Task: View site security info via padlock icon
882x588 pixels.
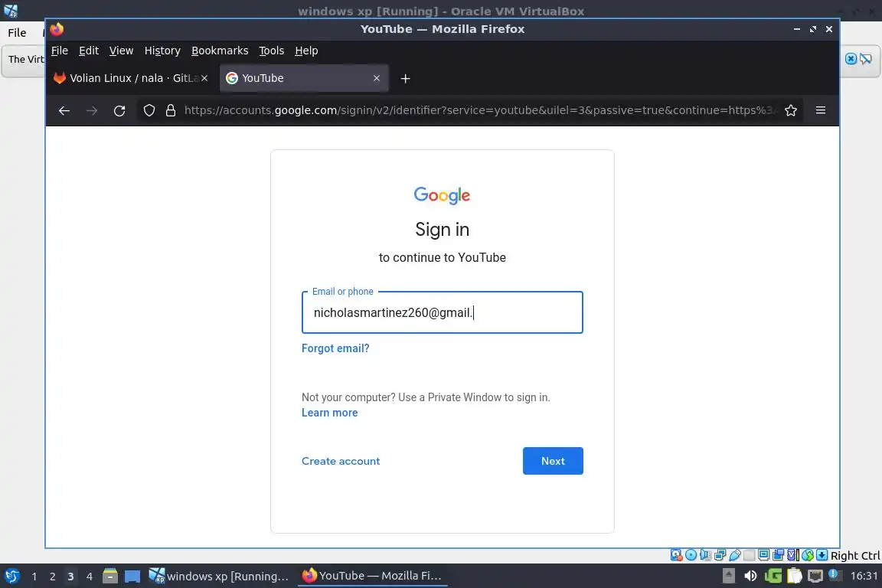Action: 171,111
